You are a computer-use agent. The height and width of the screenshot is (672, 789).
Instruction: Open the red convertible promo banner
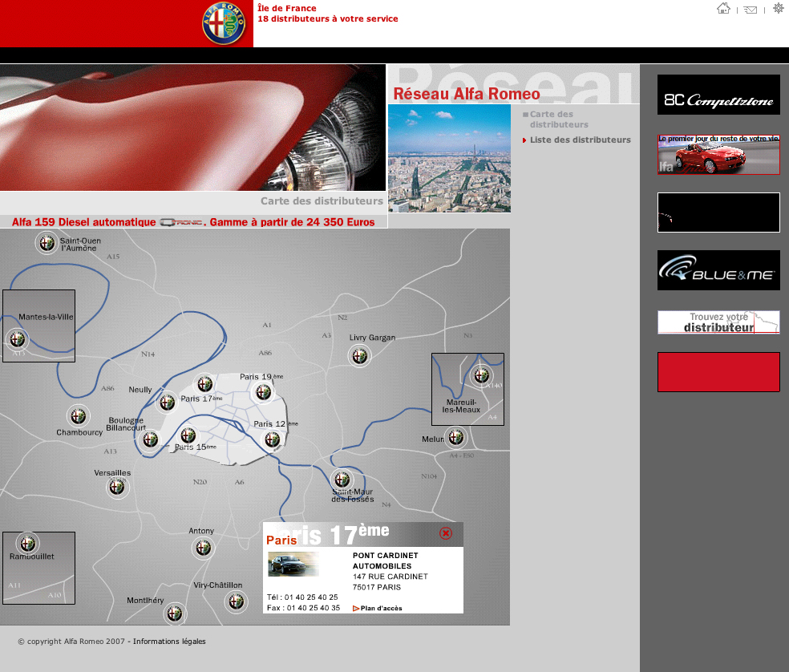click(x=718, y=155)
